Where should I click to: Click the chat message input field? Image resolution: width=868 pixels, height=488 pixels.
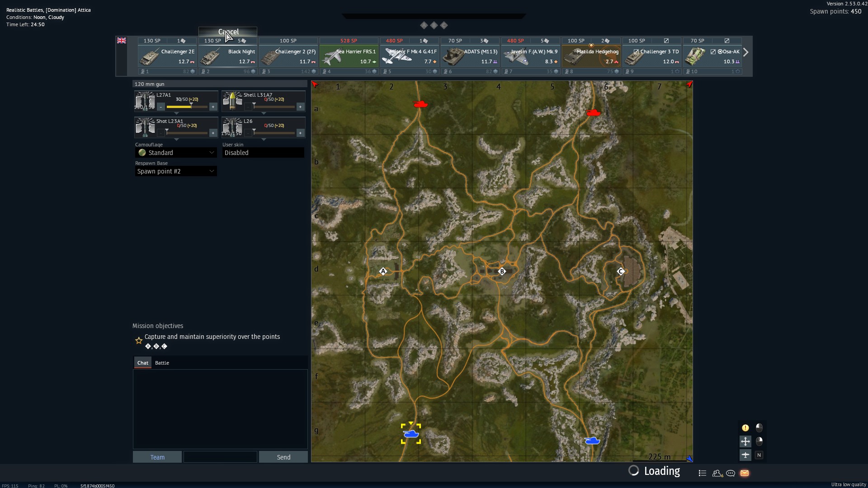click(220, 457)
